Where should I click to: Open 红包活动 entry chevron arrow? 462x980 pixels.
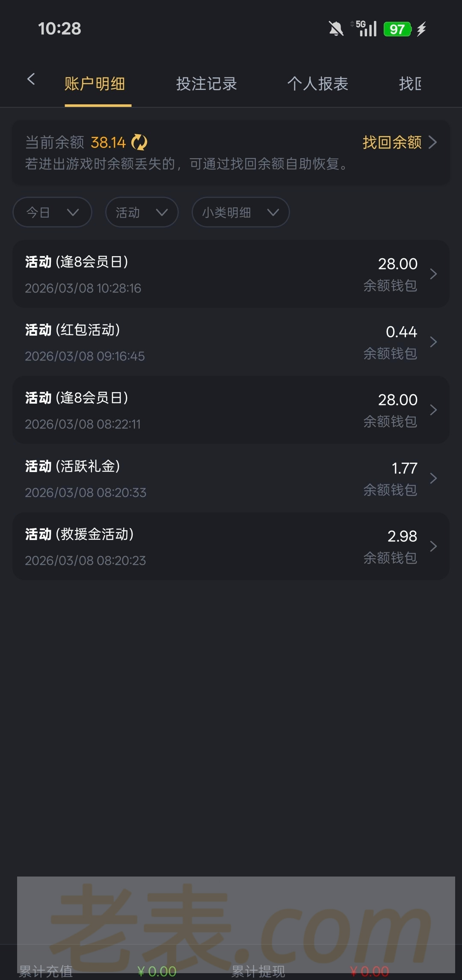point(433,342)
